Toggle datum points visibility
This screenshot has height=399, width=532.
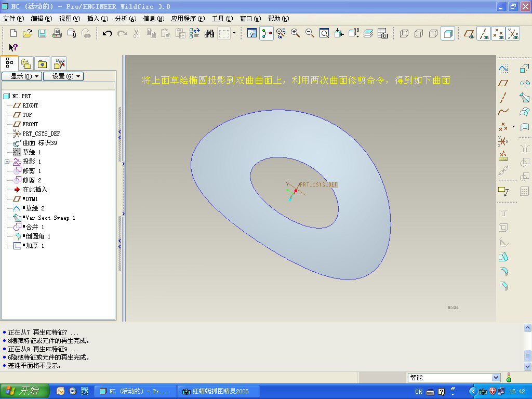pos(498,33)
